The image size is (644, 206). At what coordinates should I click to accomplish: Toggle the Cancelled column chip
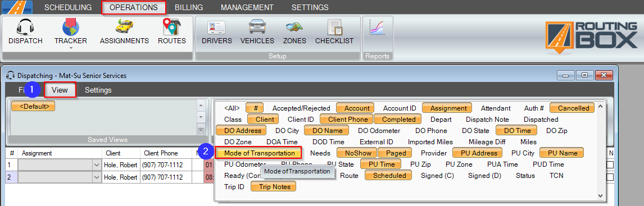(x=572, y=108)
